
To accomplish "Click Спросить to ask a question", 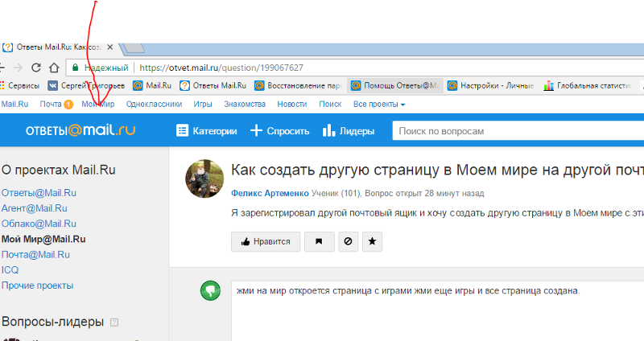I will click(x=279, y=131).
